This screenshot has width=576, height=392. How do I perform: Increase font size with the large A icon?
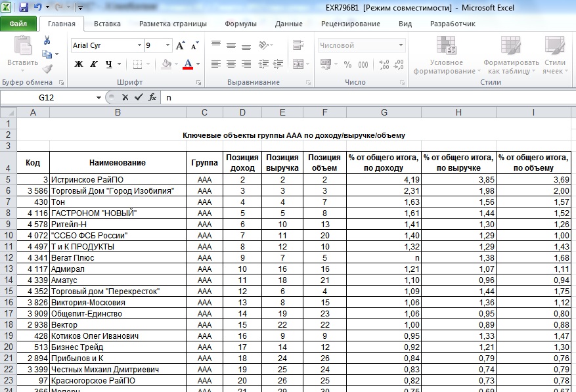pyautogui.click(x=180, y=45)
